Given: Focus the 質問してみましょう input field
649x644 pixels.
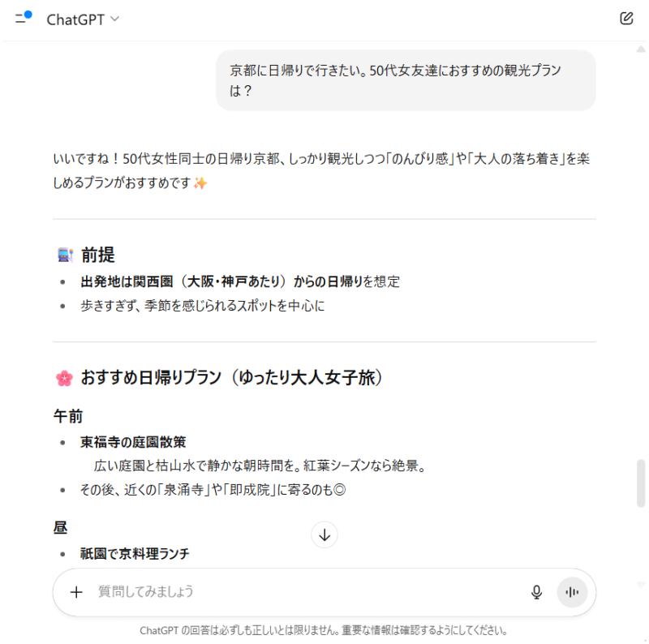Looking at the screenshot, I should [300, 592].
